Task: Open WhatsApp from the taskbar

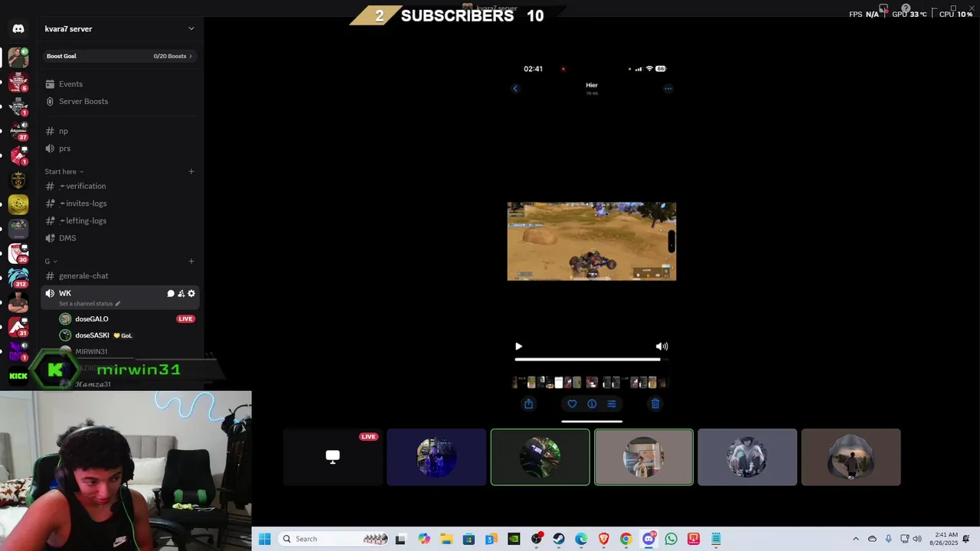Action: pos(671,539)
